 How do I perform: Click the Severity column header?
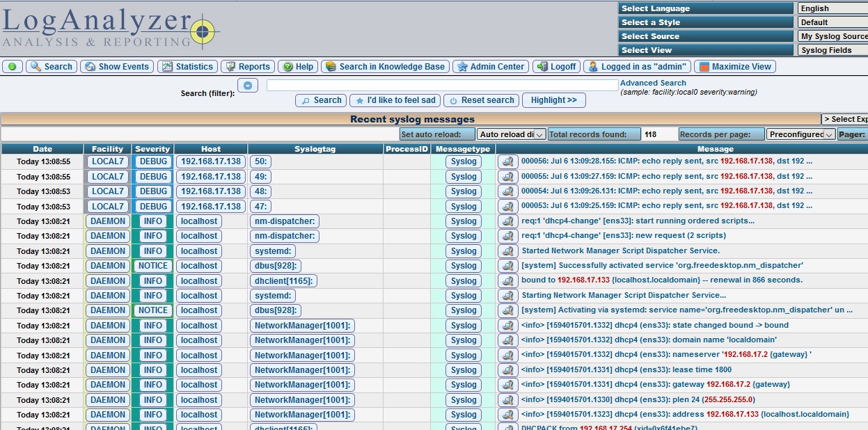(152, 149)
